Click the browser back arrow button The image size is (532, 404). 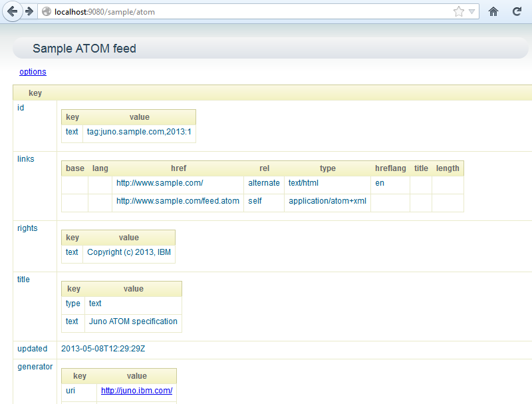(12, 11)
